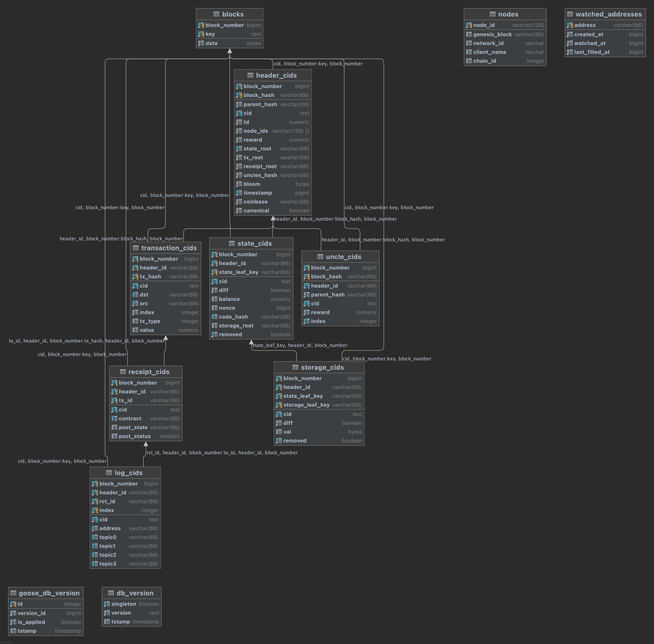Select the receipt_cids table title
Viewport: 654px width, 644px height.
pyautogui.click(x=149, y=372)
